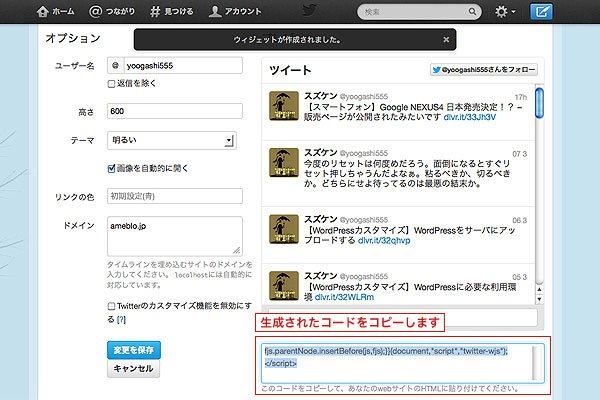The image size is (600, 400).
Task: Click the Twitter bird logo in top bar
Action: click(x=309, y=10)
